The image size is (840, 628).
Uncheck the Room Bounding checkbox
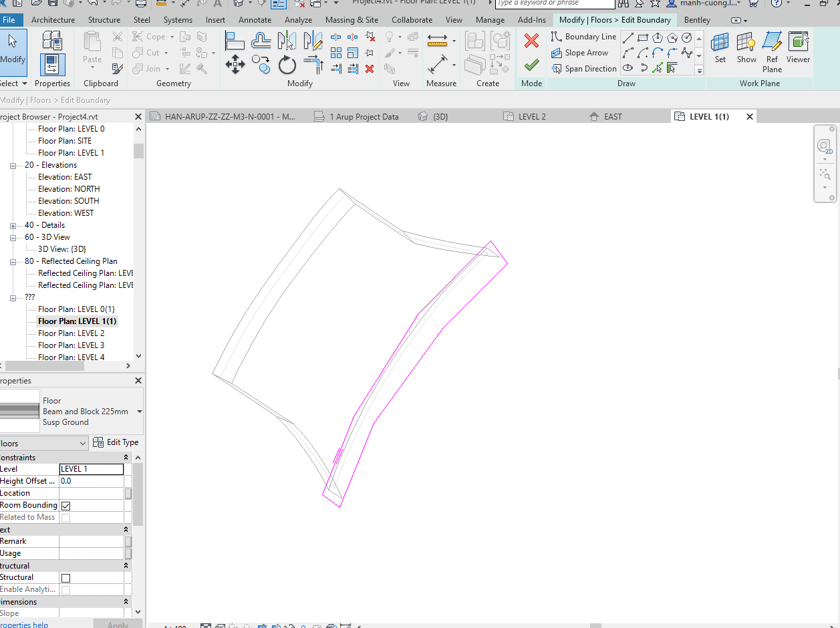[x=65, y=506]
